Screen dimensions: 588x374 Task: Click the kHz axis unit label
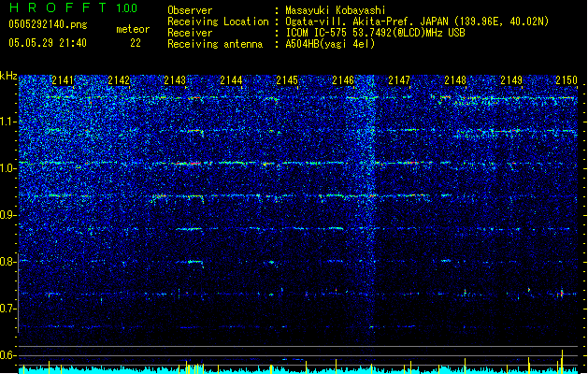8,76
